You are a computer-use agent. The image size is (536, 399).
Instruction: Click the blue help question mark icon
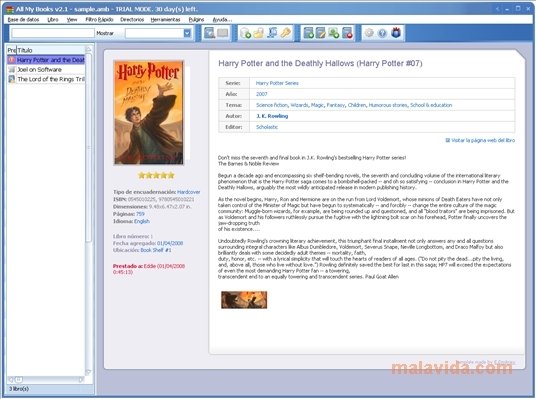[382, 33]
